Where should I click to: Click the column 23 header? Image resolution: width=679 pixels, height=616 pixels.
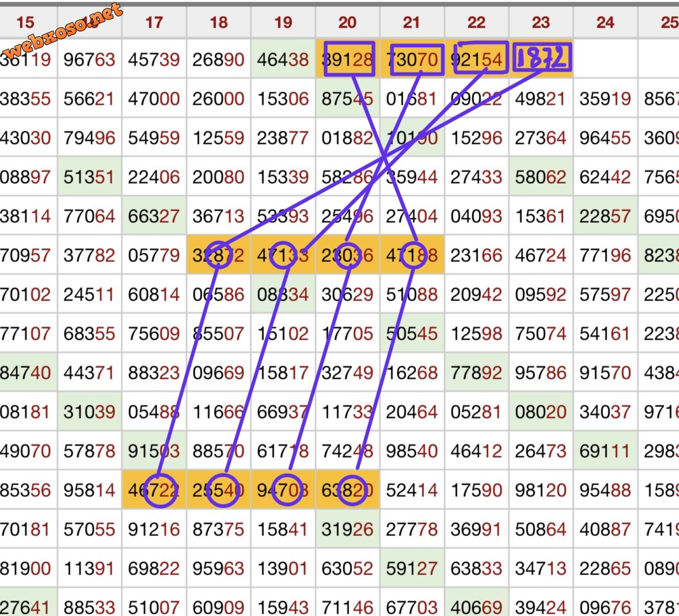[x=541, y=22]
